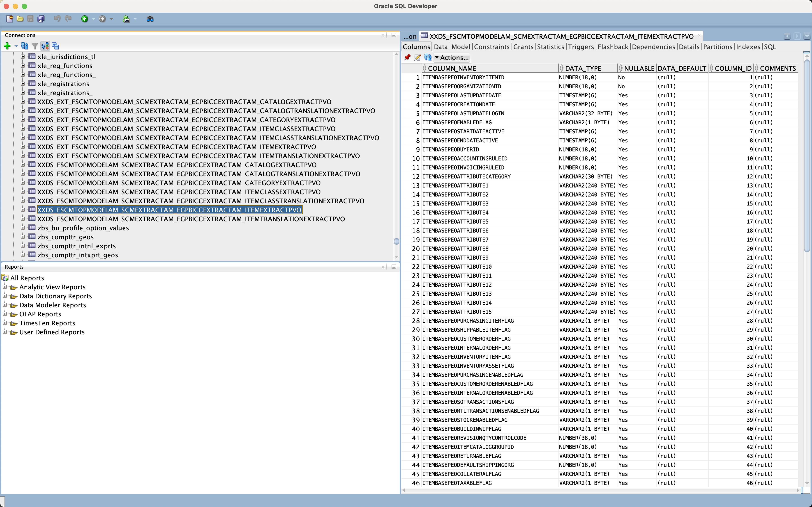Click the funnel Apply Filter icon

tap(35, 46)
